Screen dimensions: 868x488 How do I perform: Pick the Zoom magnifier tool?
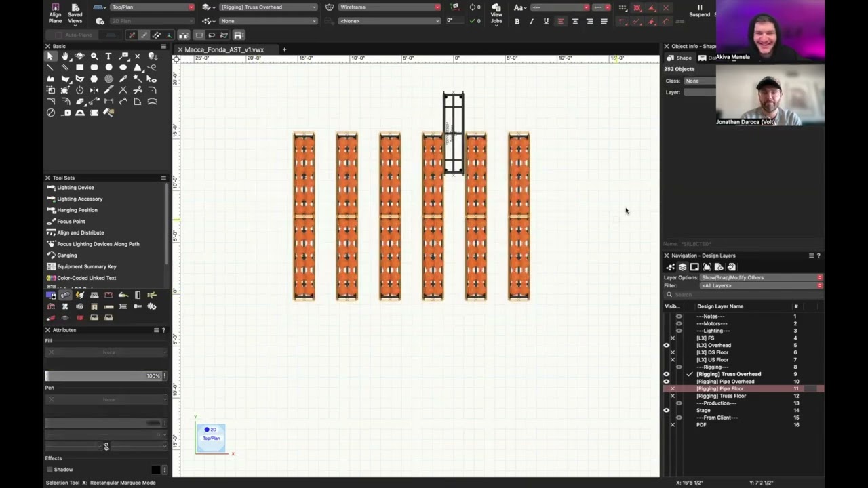(x=94, y=56)
